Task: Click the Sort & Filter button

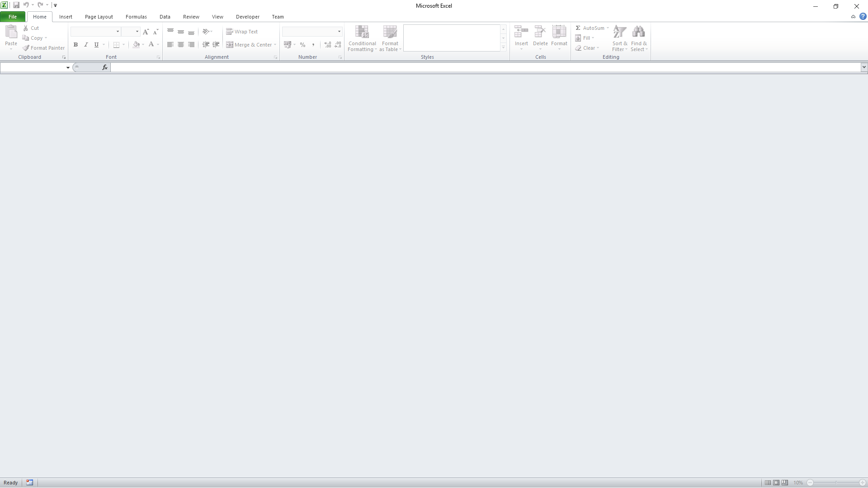Action: (x=620, y=38)
